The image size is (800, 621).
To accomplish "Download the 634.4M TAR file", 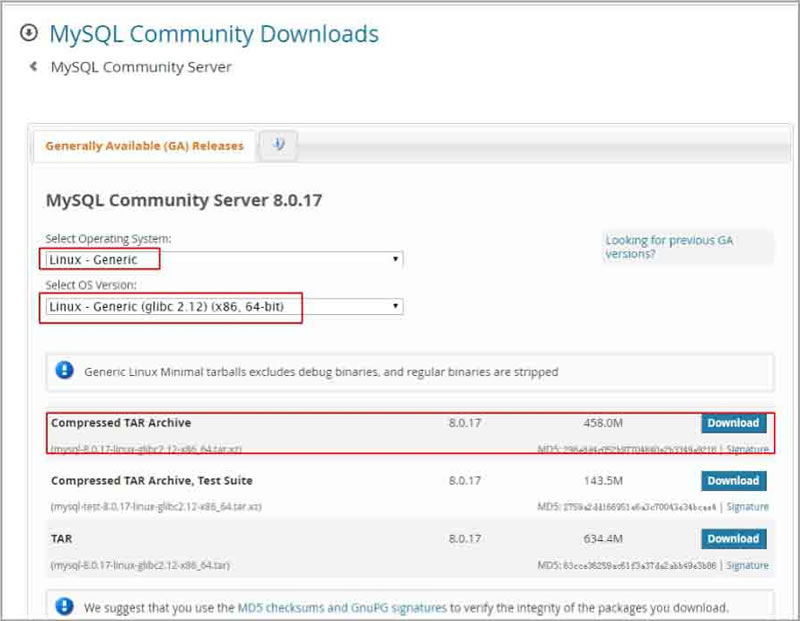I will [733, 539].
